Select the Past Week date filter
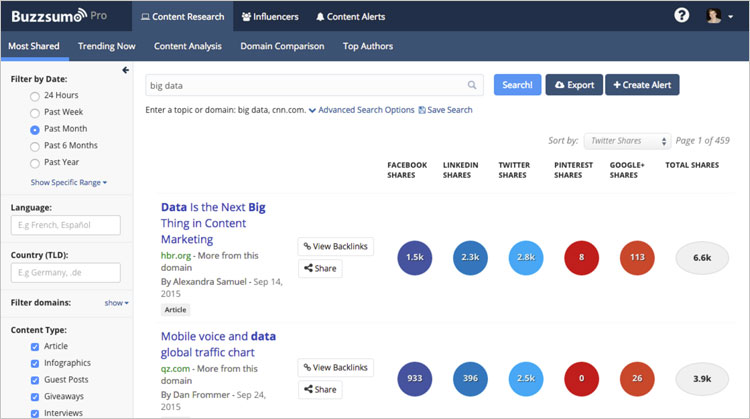Screen dimensions: 750x419 pyautogui.click(x=35, y=112)
